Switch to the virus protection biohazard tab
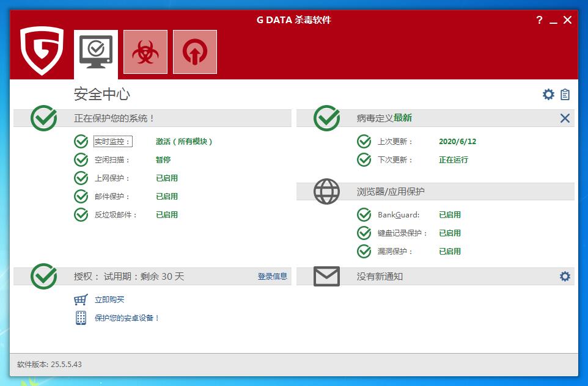The height and width of the screenshot is (386, 588). 145,52
